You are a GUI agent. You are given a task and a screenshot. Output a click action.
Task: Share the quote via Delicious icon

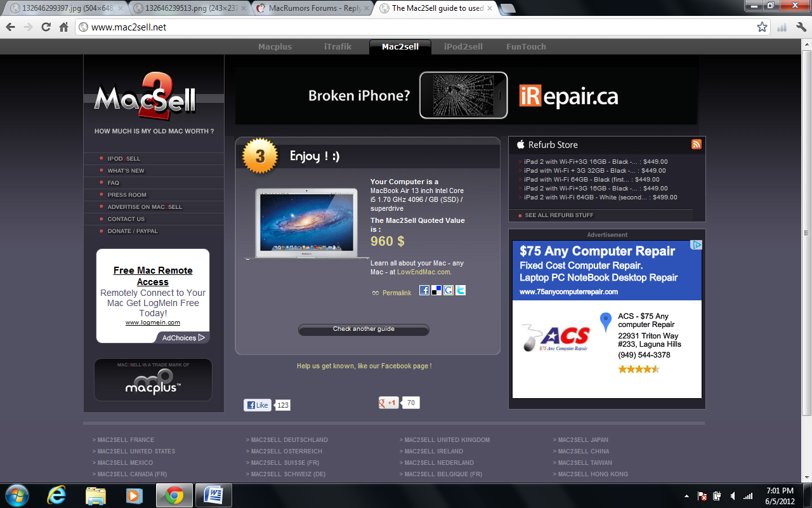(x=436, y=290)
